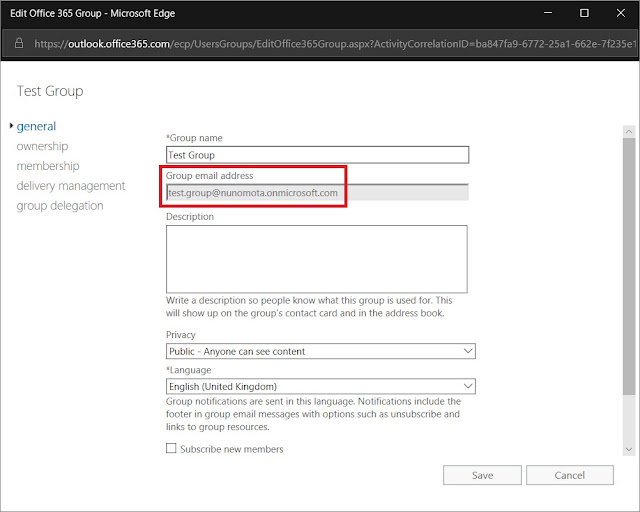Viewport: 640px width, 512px height.
Task: Click the Test Group page heading
Action: point(50,91)
